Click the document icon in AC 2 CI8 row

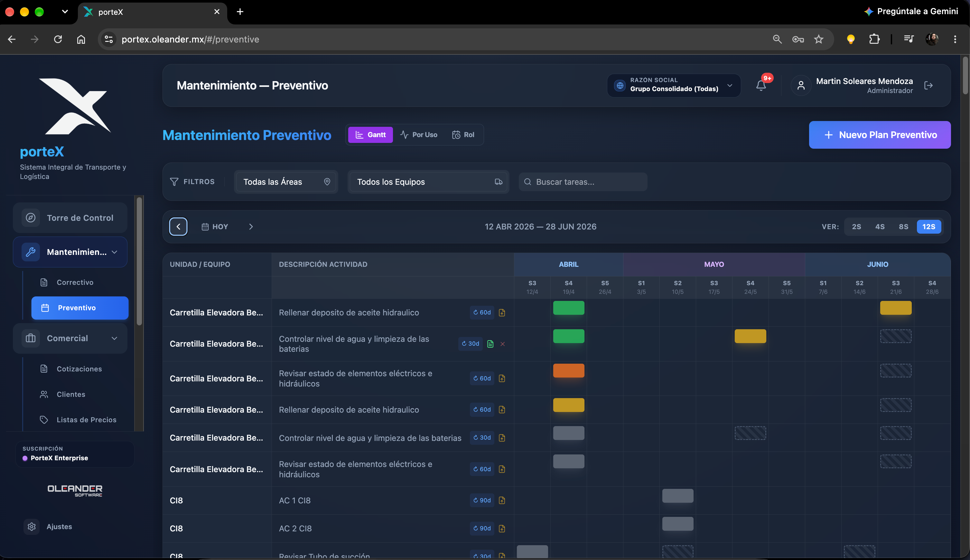[501, 528]
